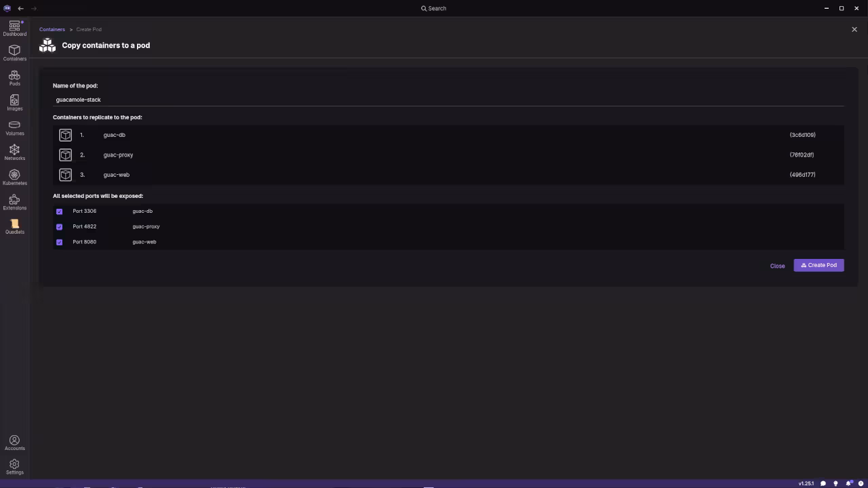The height and width of the screenshot is (488, 868).
Task: Open Accounts from the sidebar
Action: click(x=14, y=443)
